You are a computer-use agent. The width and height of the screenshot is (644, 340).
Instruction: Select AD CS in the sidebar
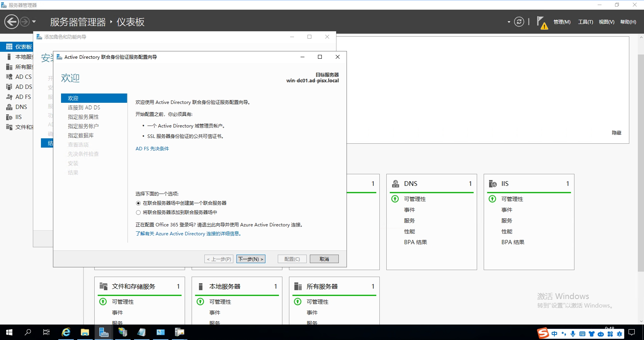point(23,77)
